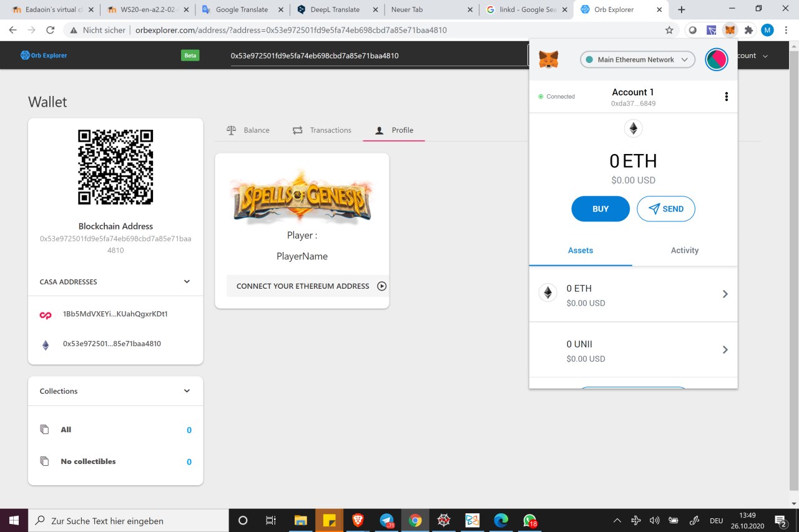The image size is (799, 532).
Task: Collapse the CASA ADDRESSES section
Action: click(187, 282)
